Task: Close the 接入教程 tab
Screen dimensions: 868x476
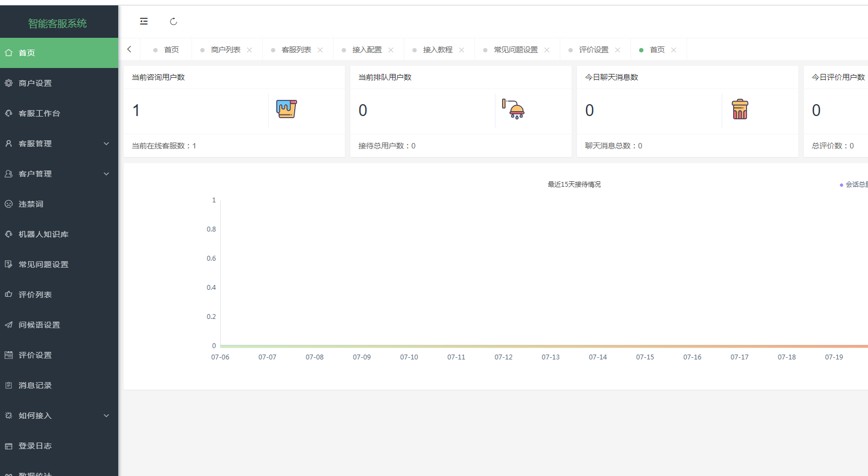Action: [x=462, y=50]
